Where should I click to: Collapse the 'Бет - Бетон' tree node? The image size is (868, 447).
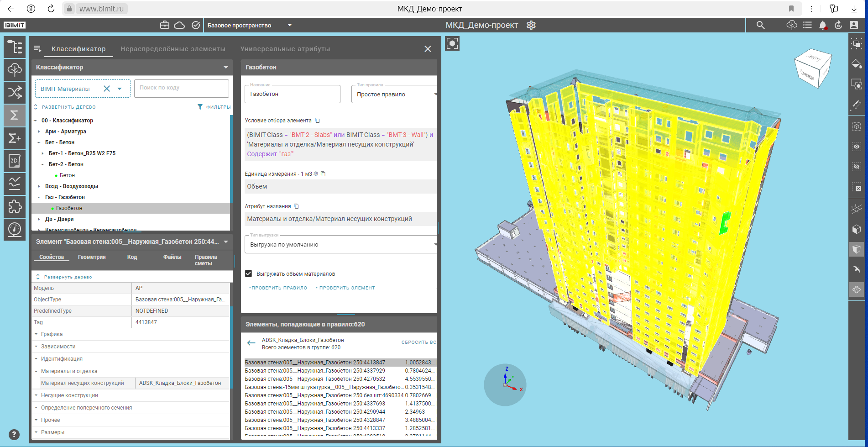point(39,142)
